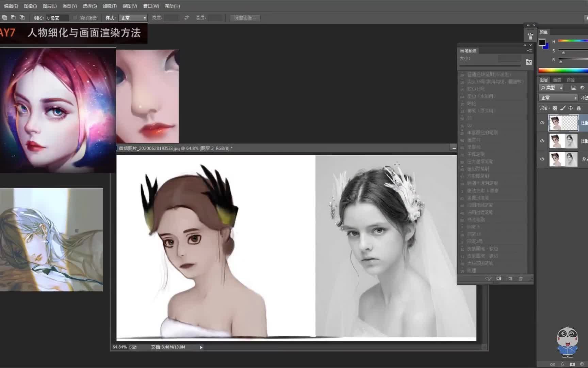
Task: Open the layer style fx icon
Action: (x=562, y=364)
